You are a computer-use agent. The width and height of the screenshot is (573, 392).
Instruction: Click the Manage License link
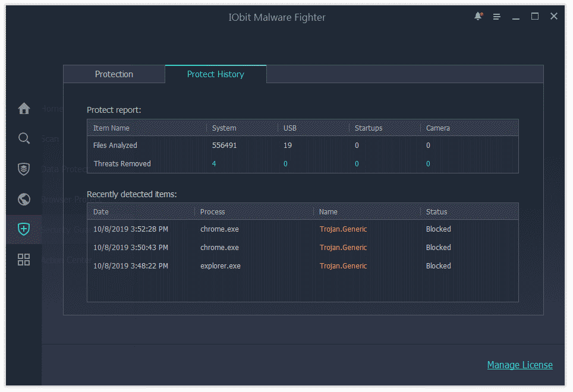point(520,365)
